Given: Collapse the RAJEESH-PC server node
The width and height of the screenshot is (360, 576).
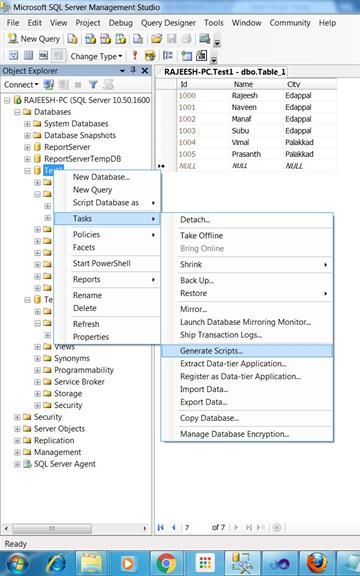Looking at the screenshot, I should [7, 100].
